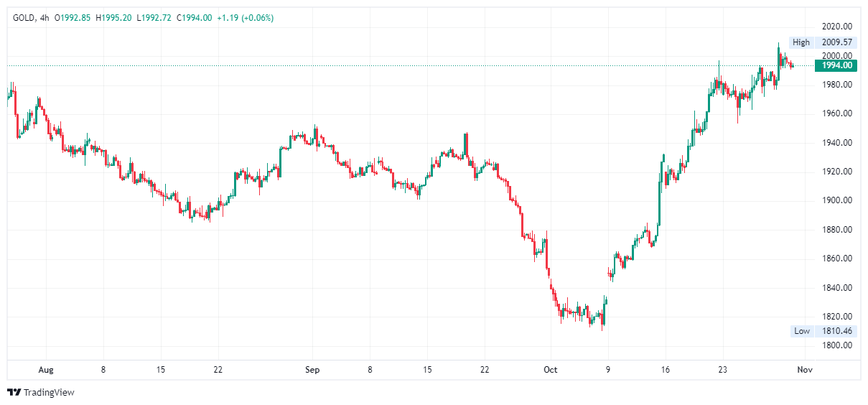Click the Aug label on time axis
868x405 pixels.
coord(45,370)
